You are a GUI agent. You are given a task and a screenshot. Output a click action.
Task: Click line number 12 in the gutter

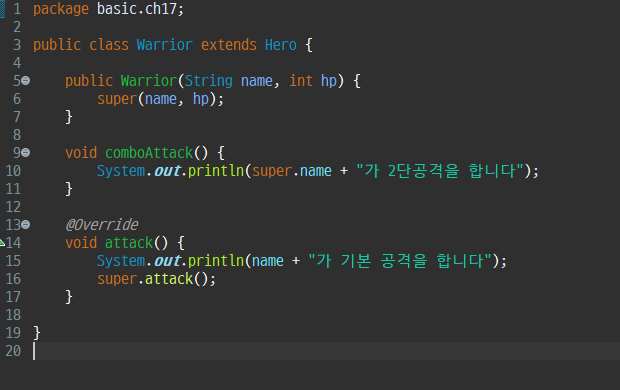click(13, 207)
